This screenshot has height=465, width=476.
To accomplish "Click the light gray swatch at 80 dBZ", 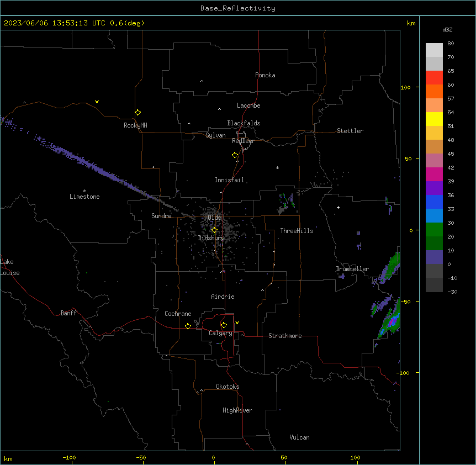I will (434, 50).
